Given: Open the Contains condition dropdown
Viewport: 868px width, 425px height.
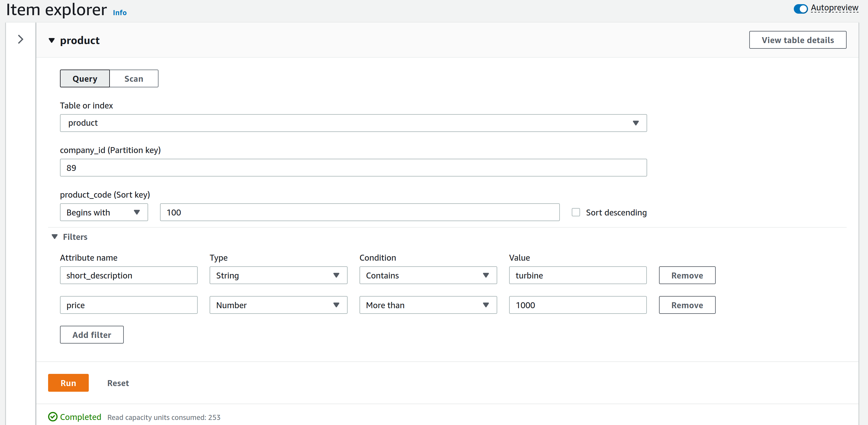Looking at the screenshot, I should [427, 276].
